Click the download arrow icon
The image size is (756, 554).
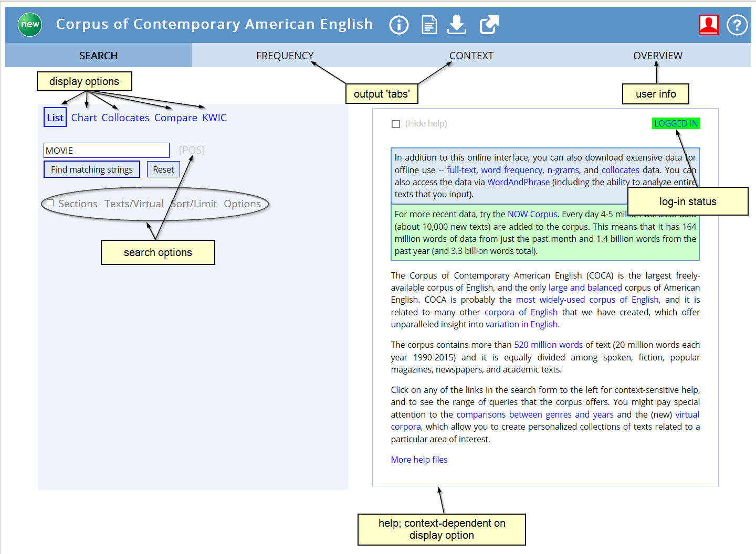pos(457,25)
